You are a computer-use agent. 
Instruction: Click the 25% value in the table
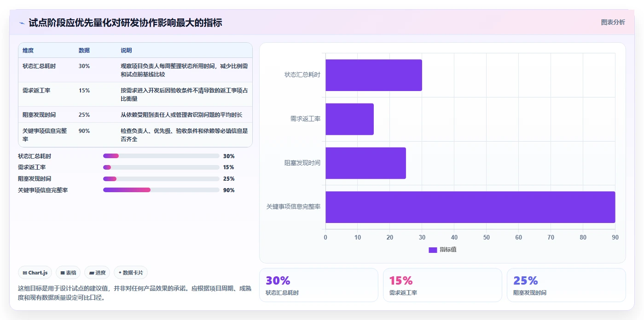[84, 115]
